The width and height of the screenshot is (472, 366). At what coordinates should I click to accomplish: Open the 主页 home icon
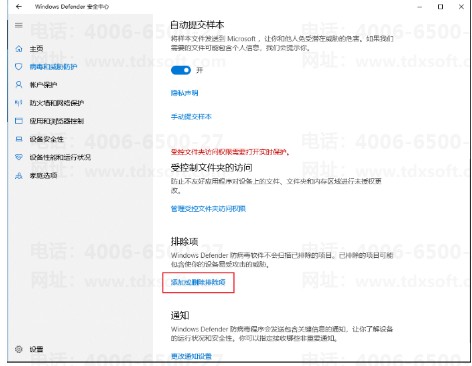pos(19,49)
